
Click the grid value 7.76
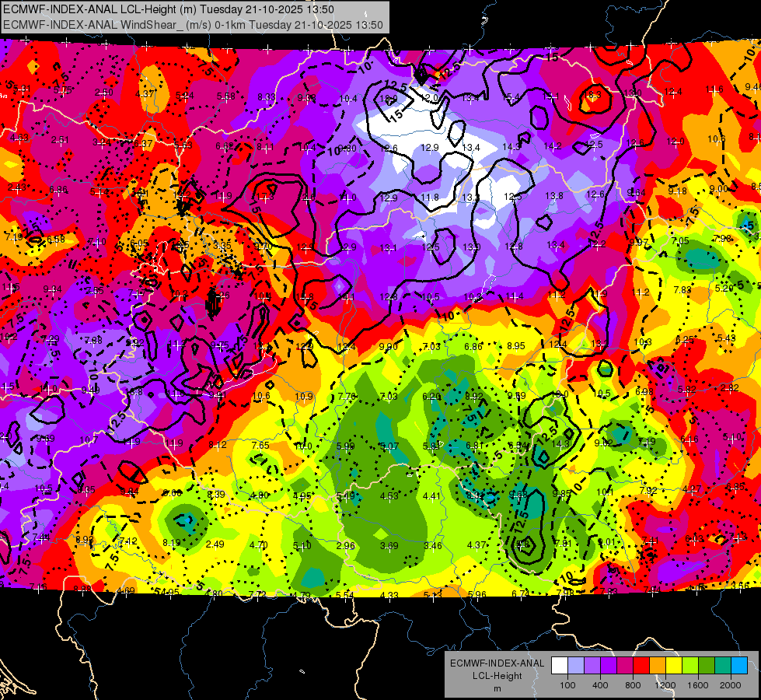(347, 396)
